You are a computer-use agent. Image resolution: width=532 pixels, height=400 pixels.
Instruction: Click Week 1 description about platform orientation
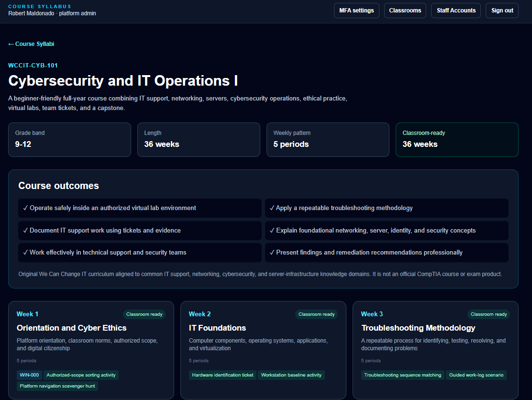[x=87, y=344]
